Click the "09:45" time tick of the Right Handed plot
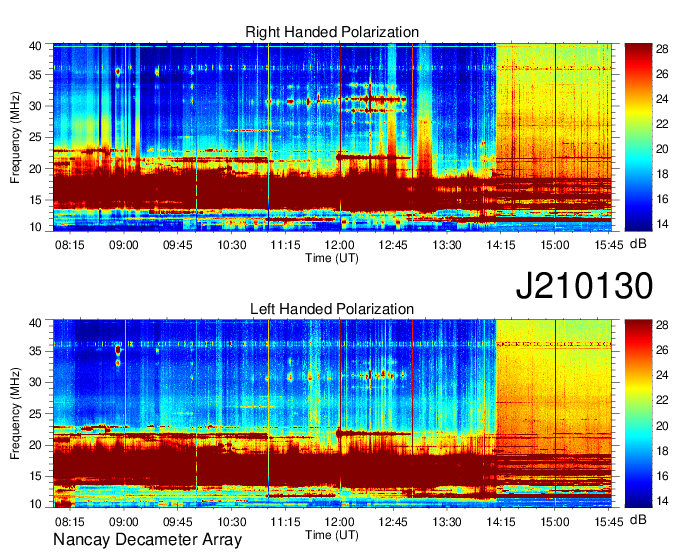 [177, 245]
